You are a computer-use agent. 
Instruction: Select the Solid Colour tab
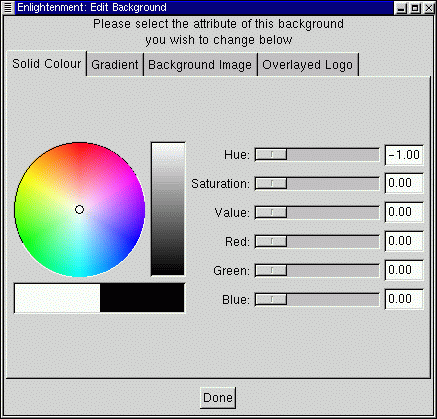click(47, 63)
